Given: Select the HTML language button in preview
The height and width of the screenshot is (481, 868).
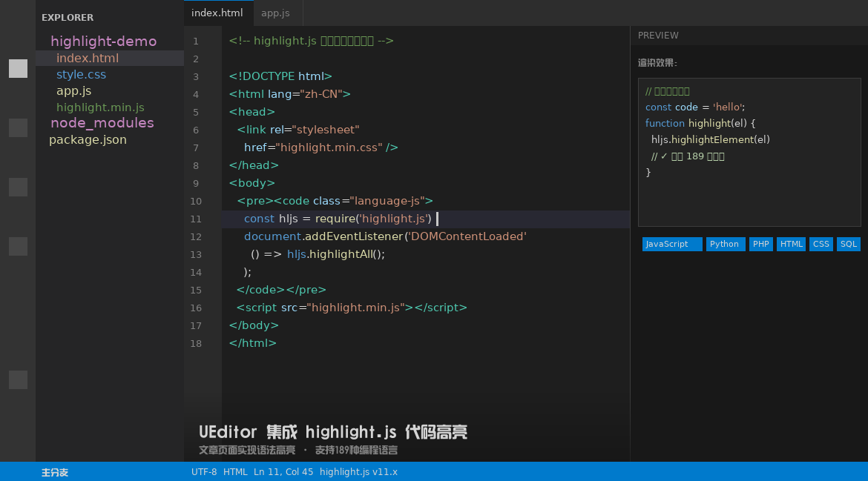Looking at the screenshot, I should (791, 244).
